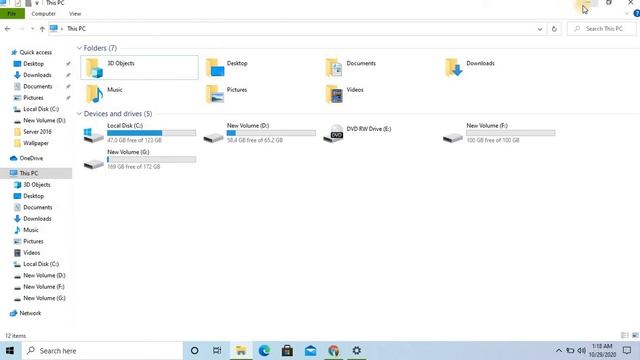
Task: Select the DVD RW Drive (E:) icon
Action: click(333, 134)
